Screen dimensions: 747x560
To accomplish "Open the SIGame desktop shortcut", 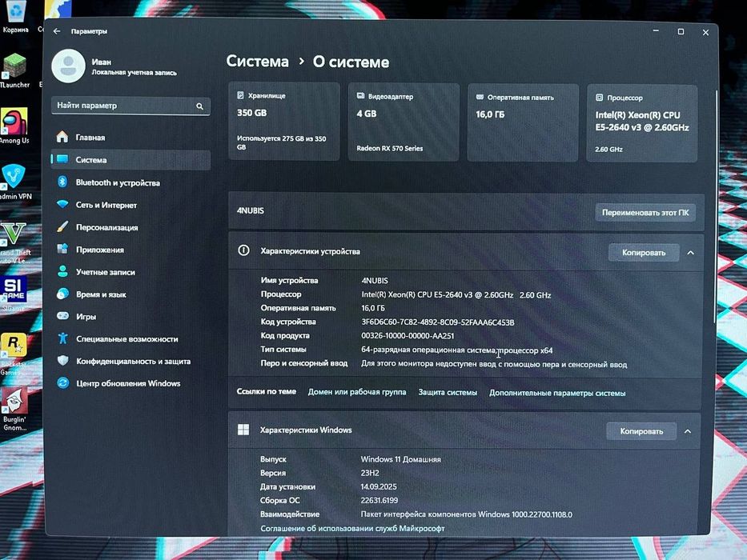I will [x=14, y=293].
